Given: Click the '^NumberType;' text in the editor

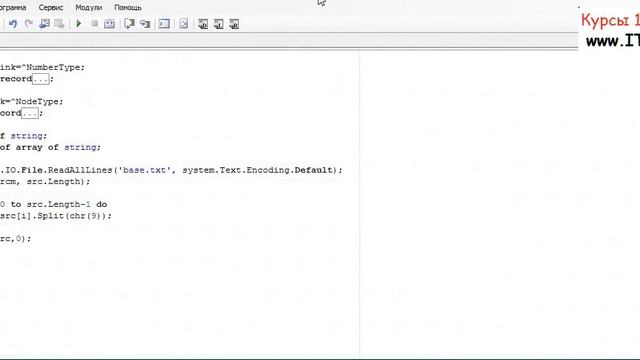Looking at the screenshot, I should click(53, 67).
